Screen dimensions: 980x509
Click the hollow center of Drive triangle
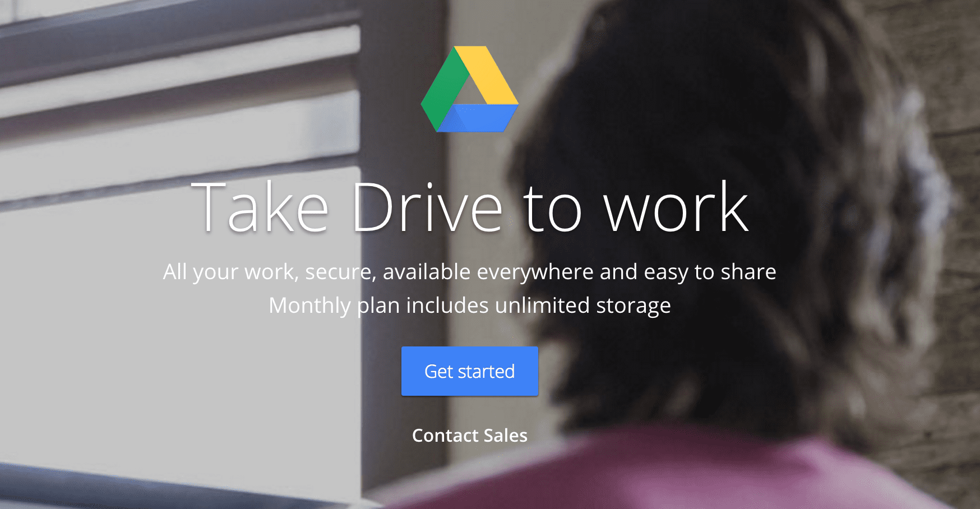pyautogui.click(x=469, y=92)
